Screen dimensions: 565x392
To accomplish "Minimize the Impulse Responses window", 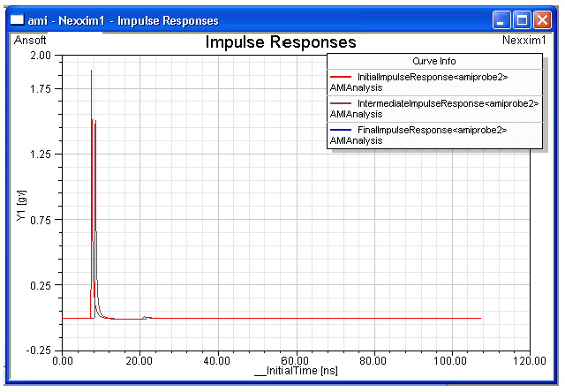I will click(502, 19).
